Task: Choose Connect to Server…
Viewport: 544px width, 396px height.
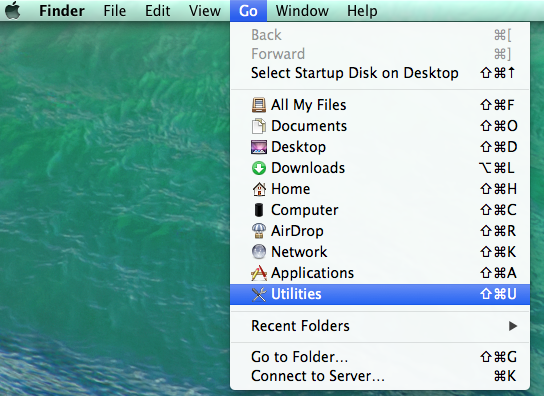Action: 380,376
